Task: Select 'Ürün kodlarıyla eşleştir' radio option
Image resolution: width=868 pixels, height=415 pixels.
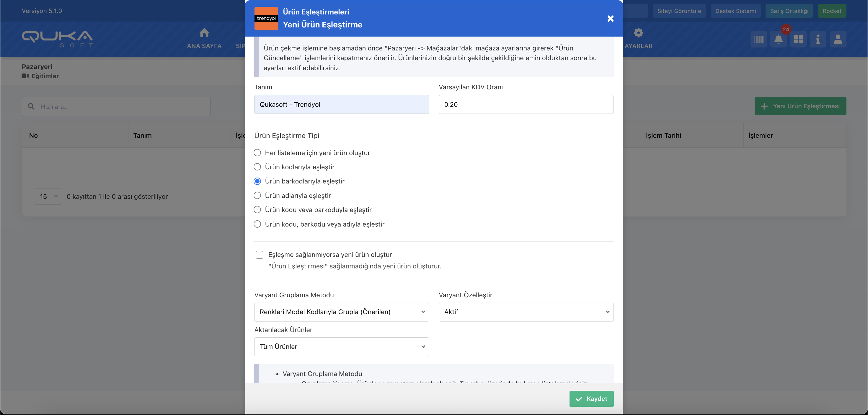Action: click(257, 167)
